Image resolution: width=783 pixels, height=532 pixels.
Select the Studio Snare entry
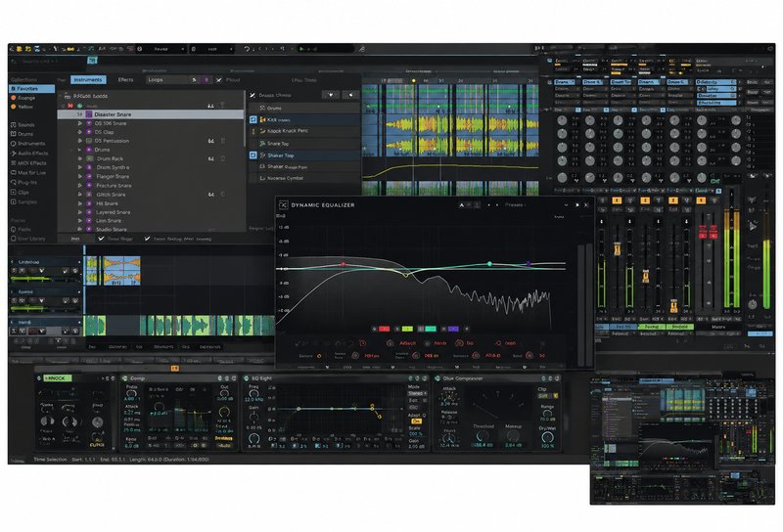click(x=111, y=230)
